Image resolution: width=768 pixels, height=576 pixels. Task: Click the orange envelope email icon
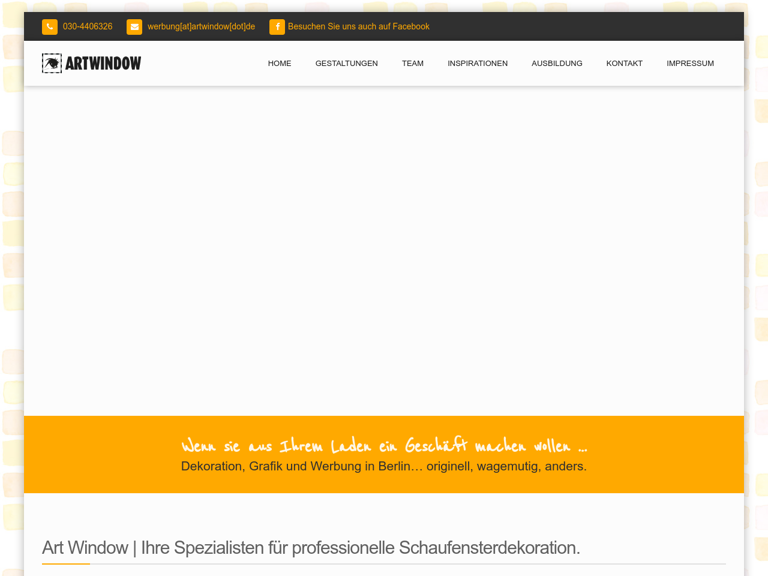coord(134,27)
